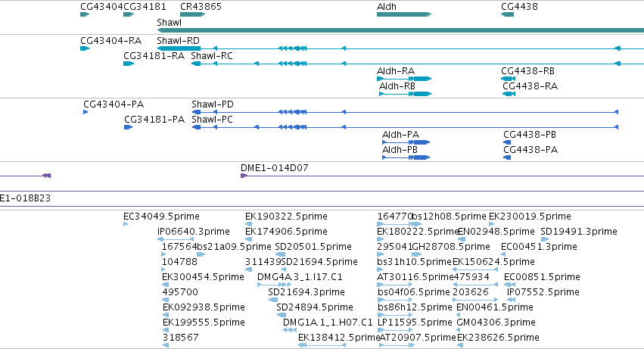644x349 pixels.
Task: Select the LP11595.5prime EST span
Action: click(x=396, y=330)
